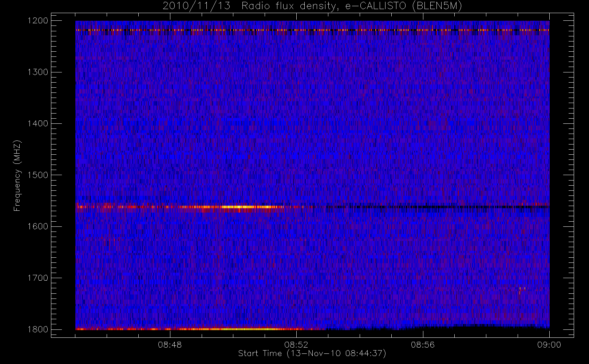This screenshot has height=364, width=589.
Task: Click the 1600 frequency tick label
Action: pos(38,226)
